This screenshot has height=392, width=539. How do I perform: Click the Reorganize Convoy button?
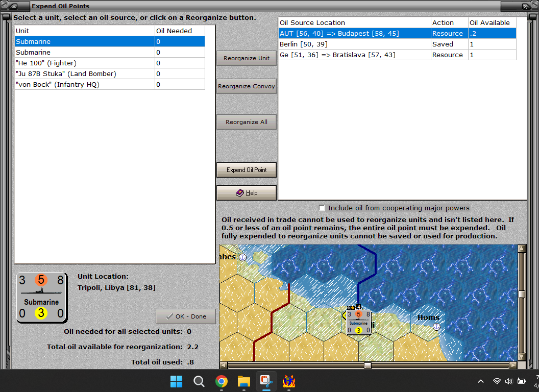(x=247, y=86)
